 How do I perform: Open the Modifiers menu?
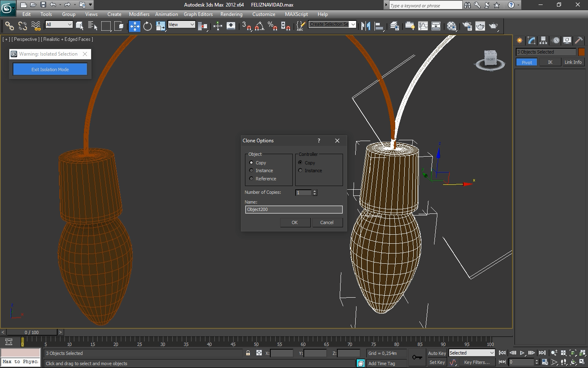pyautogui.click(x=139, y=14)
